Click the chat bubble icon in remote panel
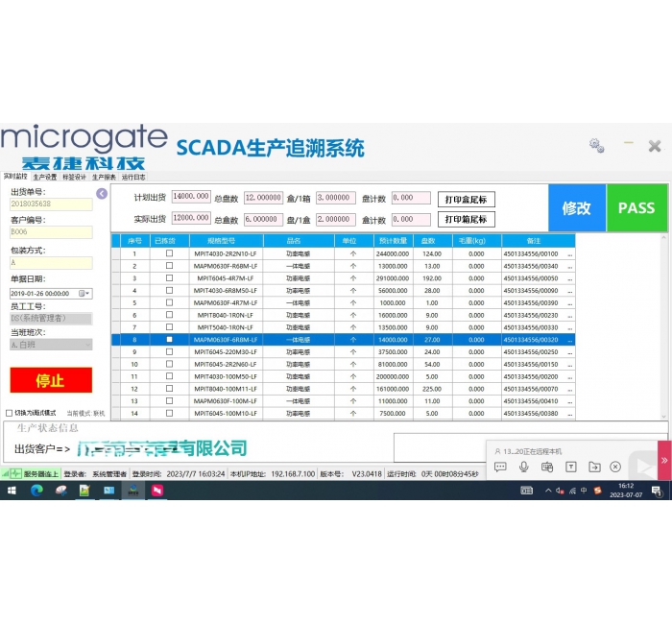Viewport: 672px width, 624px height. 500,467
